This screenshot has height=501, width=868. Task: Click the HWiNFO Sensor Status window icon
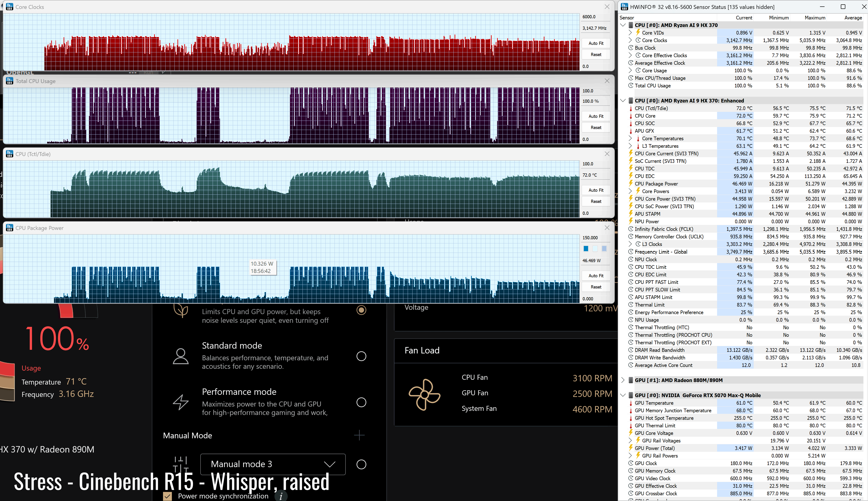point(624,7)
